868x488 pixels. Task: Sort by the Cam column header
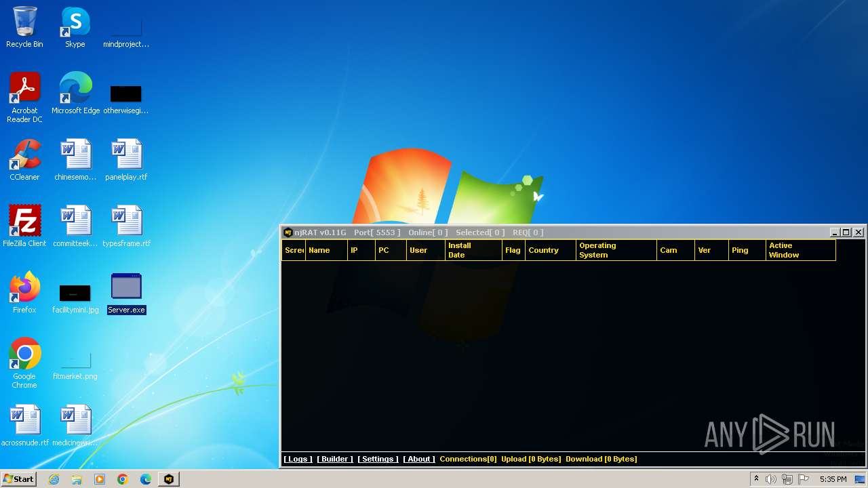point(676,250)
